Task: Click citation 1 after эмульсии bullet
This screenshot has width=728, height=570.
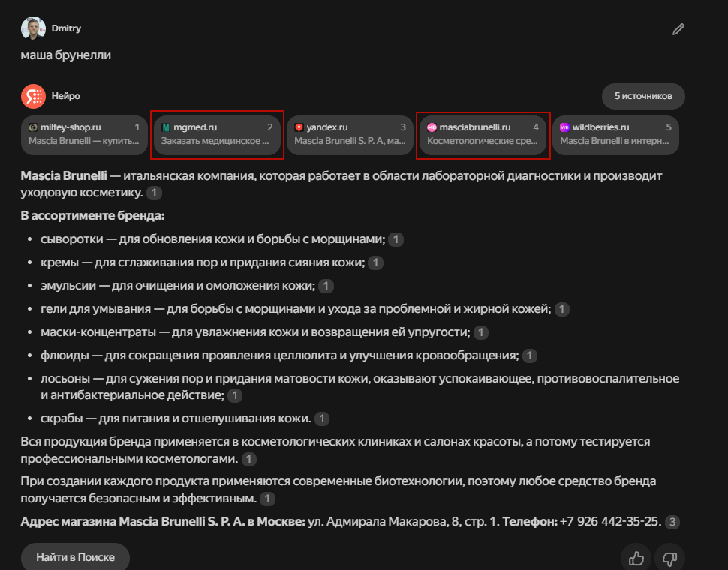Action: 326,286
